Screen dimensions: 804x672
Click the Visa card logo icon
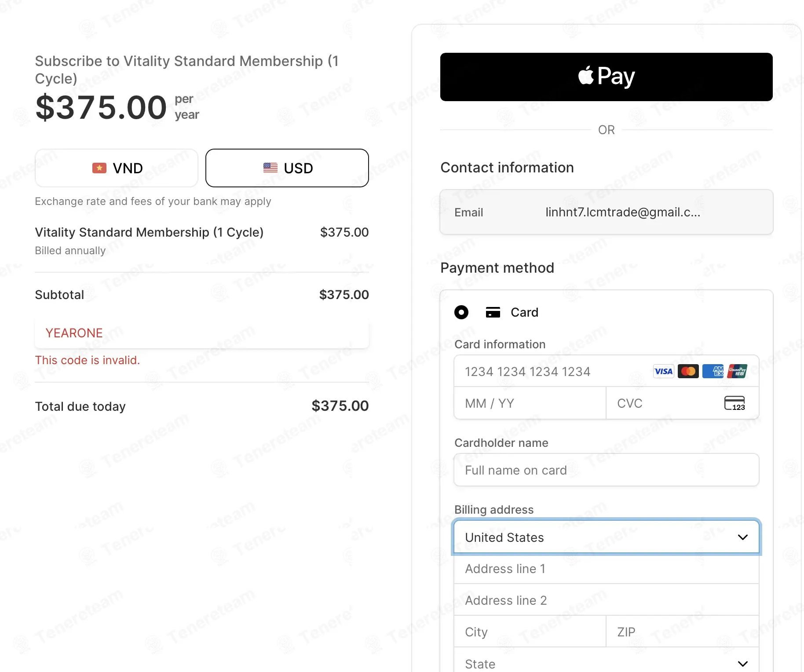click(x=663, y=372)
